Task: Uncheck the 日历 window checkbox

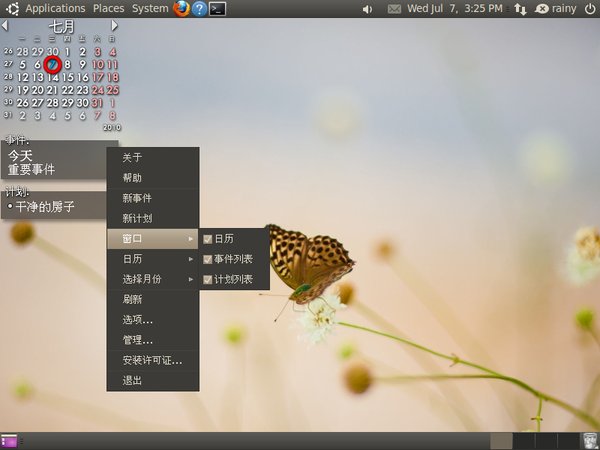Action: coord(207,239)
